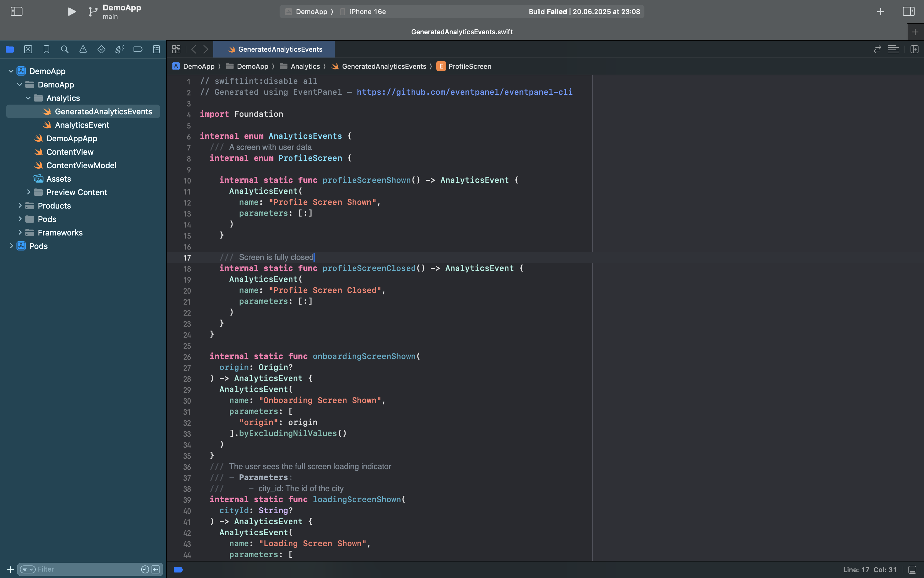Click DemoApp project in jump bar

(194, 67)
